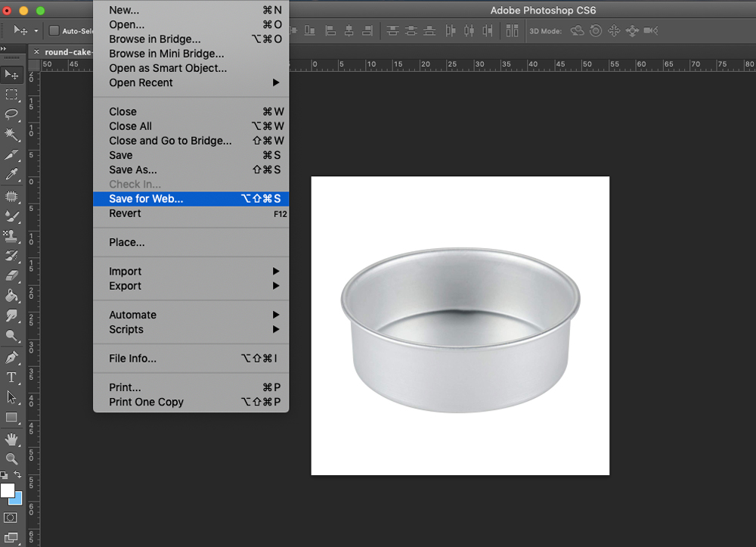Choose Browse in Bridge menu item
Screen dimensions: 756x547
(x=191, y=39)
